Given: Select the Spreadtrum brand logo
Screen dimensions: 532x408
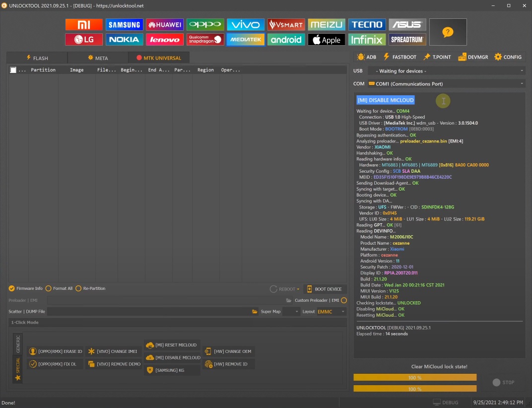Looking at the screenshot, I should (x=407, y=39).
